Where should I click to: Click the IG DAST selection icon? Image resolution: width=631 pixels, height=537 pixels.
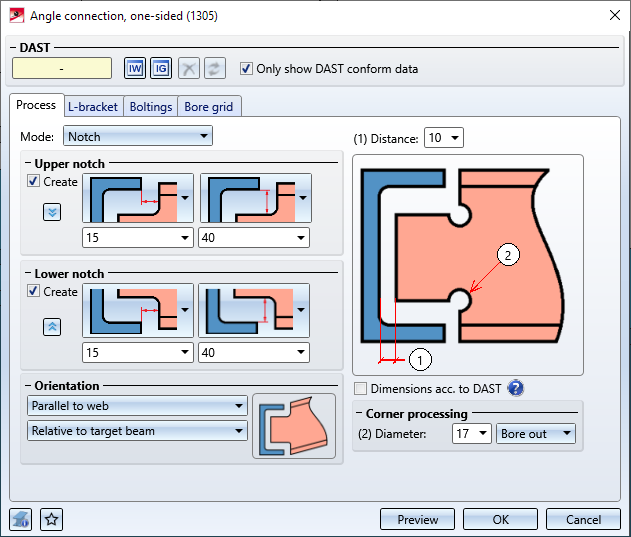(161, 68)
